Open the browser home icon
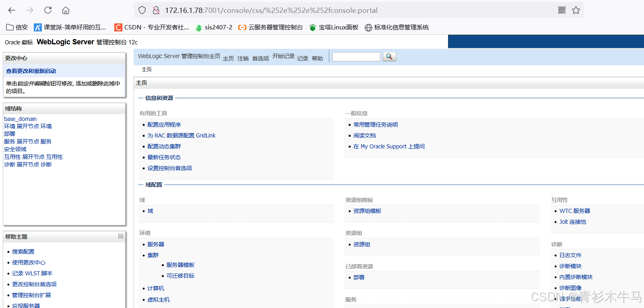Screen dimensions: 644x308 [x=66, y=10]
